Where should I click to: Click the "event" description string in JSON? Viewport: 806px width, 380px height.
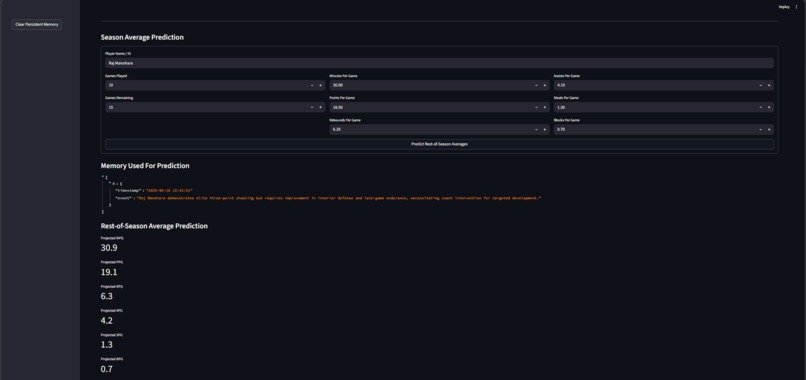340,198
